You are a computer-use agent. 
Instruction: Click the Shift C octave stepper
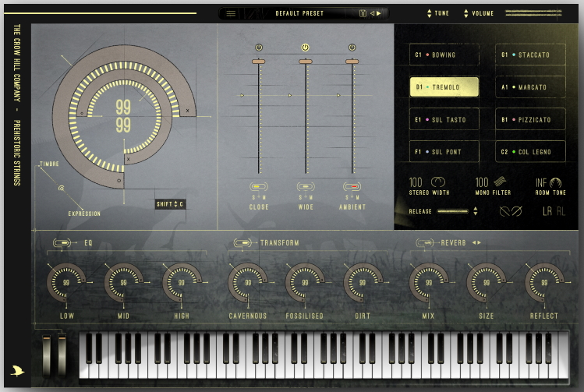click(170, 204)
